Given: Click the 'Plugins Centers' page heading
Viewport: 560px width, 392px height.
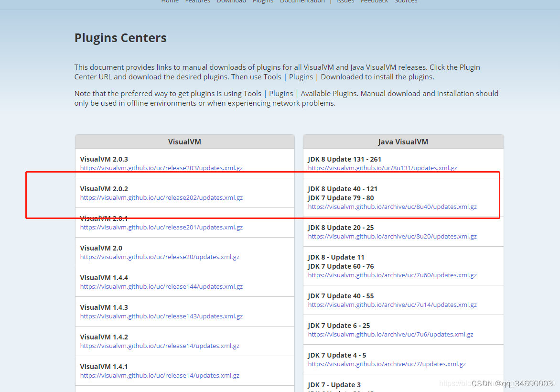Looking at the screenshot, I should coord(120,38).
